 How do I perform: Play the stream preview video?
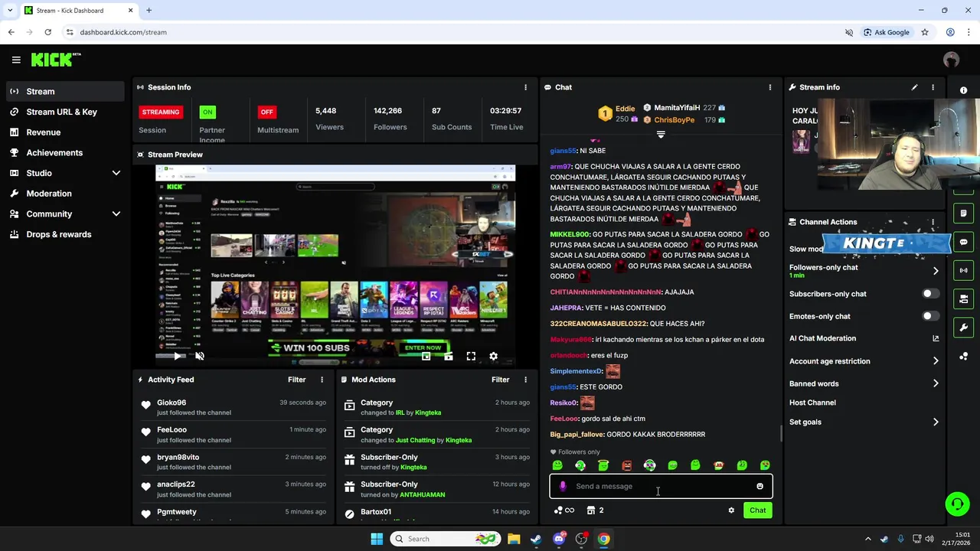[177, 356]
